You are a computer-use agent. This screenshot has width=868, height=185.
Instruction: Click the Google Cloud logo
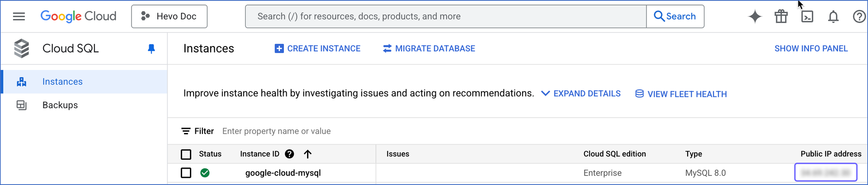pyautogui.click(x=78, y=16)
